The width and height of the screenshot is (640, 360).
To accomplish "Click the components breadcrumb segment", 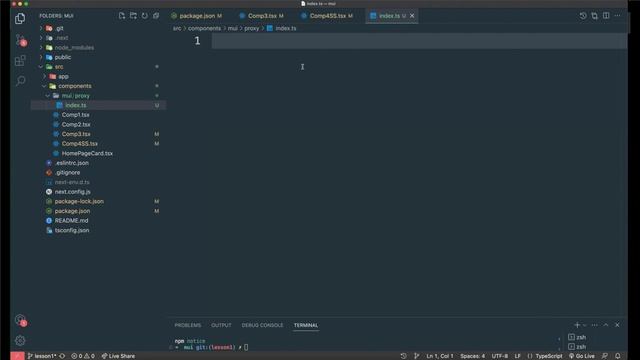I will [x=204, y=28].
